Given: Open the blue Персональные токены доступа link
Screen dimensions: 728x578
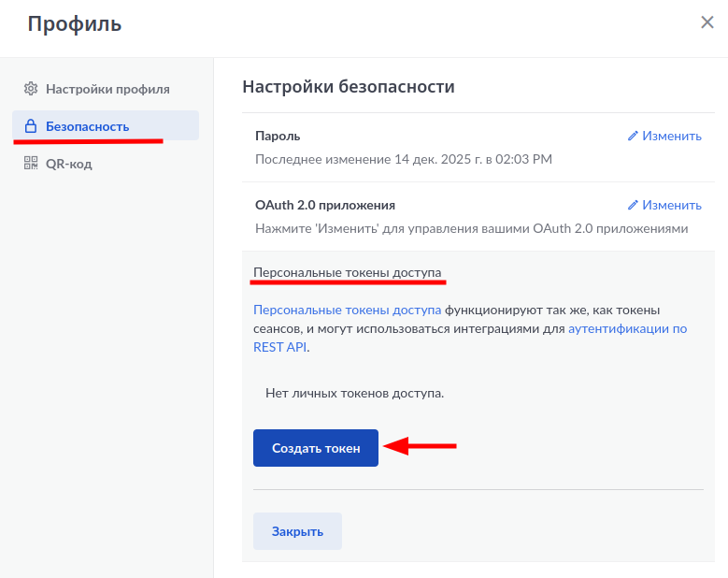Looking at the screenshot, I should click(347, 310).
